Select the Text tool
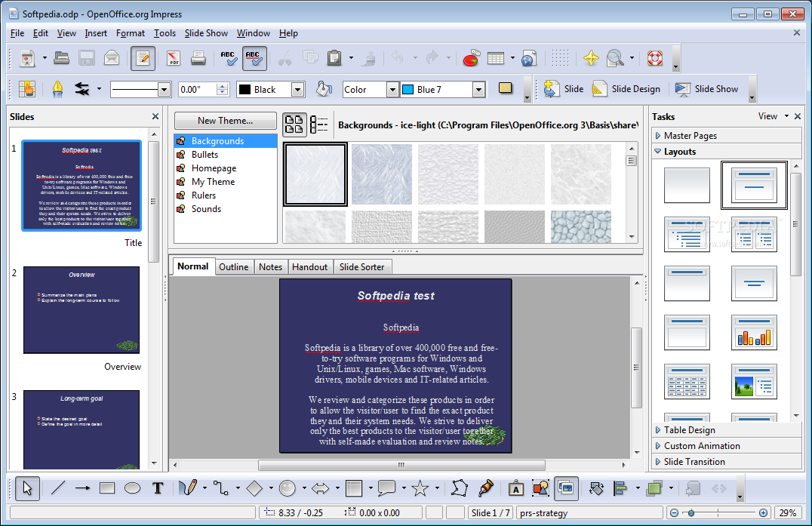The image size is (812, 526). (x=158, y=488)
